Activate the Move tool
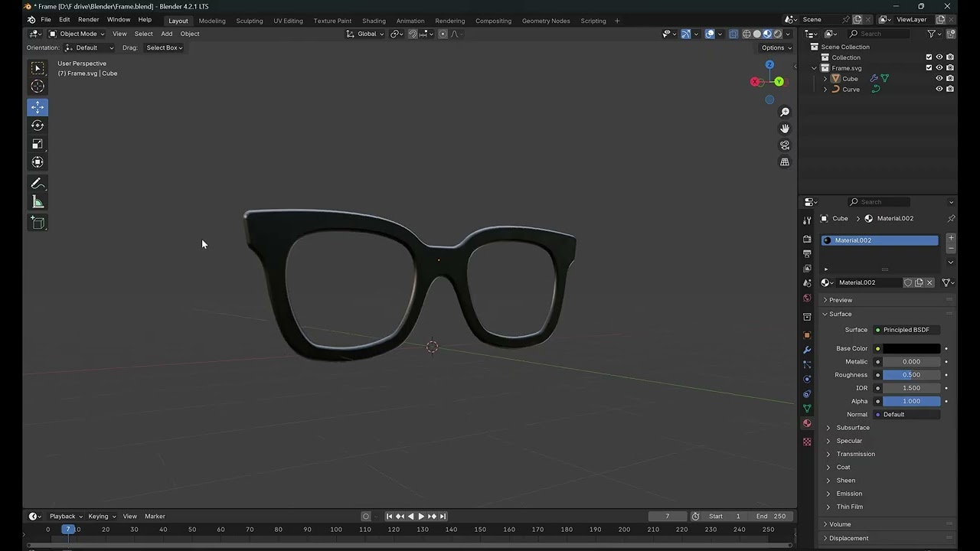This screenshot has height=551, width=980. coord(38,107)
